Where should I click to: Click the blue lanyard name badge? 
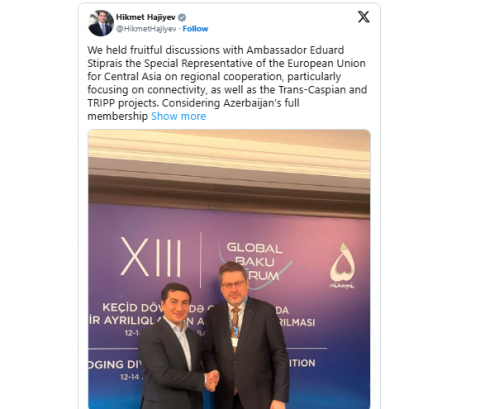235,342
